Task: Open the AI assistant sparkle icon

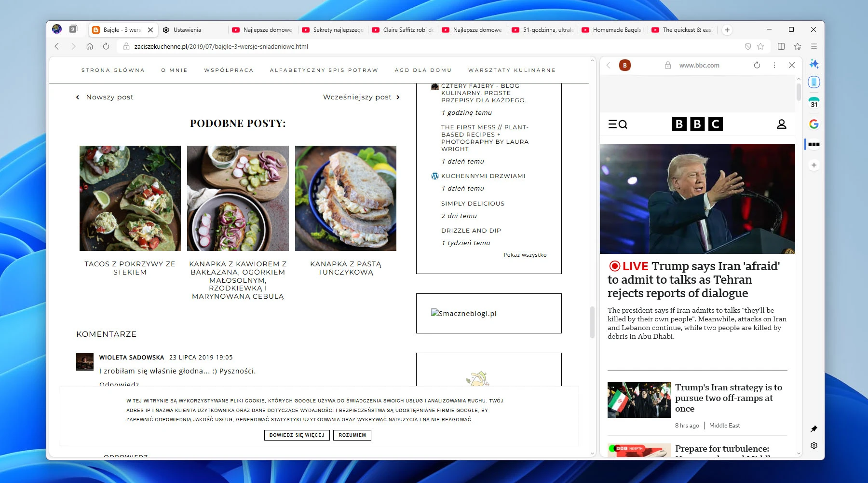Action: coord(814,64)
